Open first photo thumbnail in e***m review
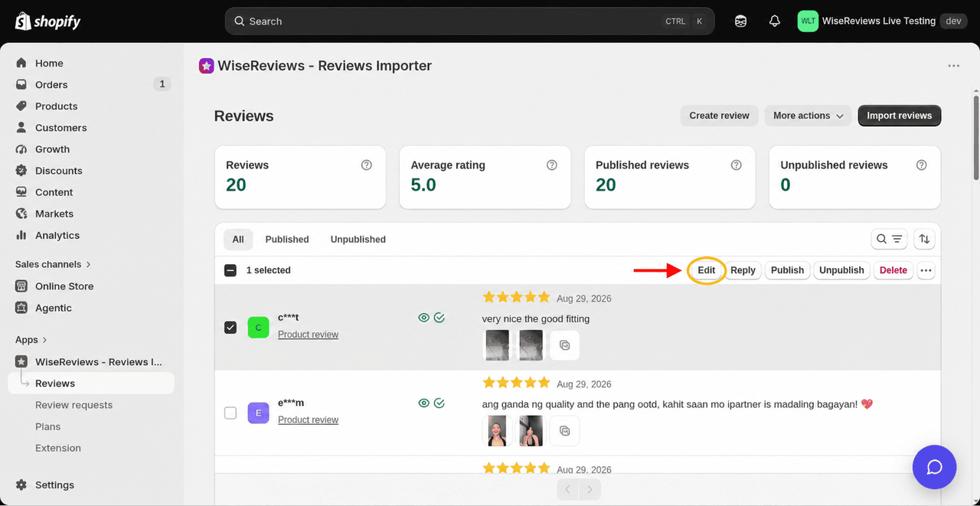The height and width of the screenshot is (506, 980). (498, 431)
